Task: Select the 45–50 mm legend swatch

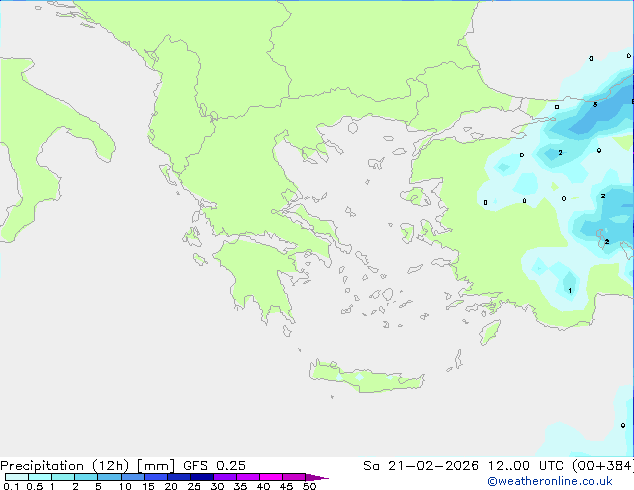Action: point(294,477)
